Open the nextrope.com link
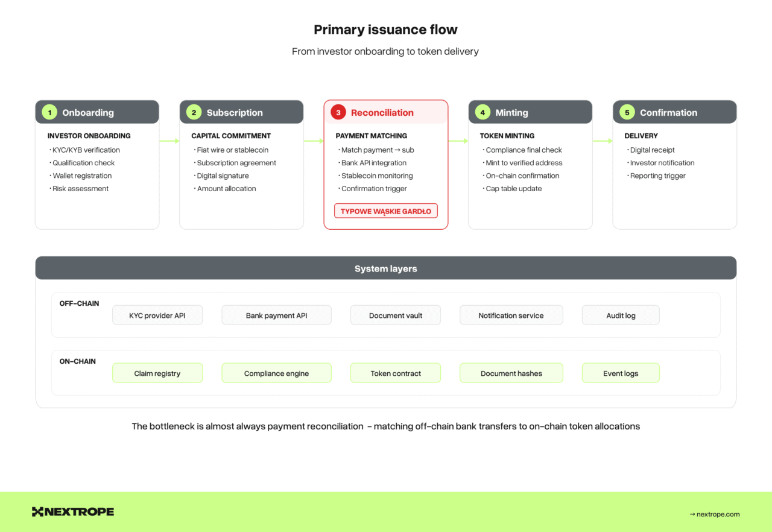The height and width of the screenshot is (532, 772). tap(715, 515)
